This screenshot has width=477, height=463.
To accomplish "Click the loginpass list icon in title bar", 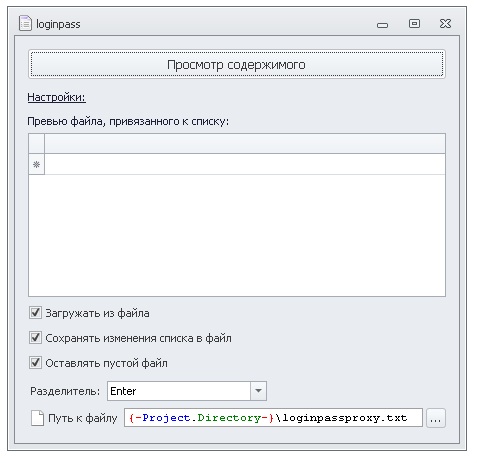I will [25, 23].
